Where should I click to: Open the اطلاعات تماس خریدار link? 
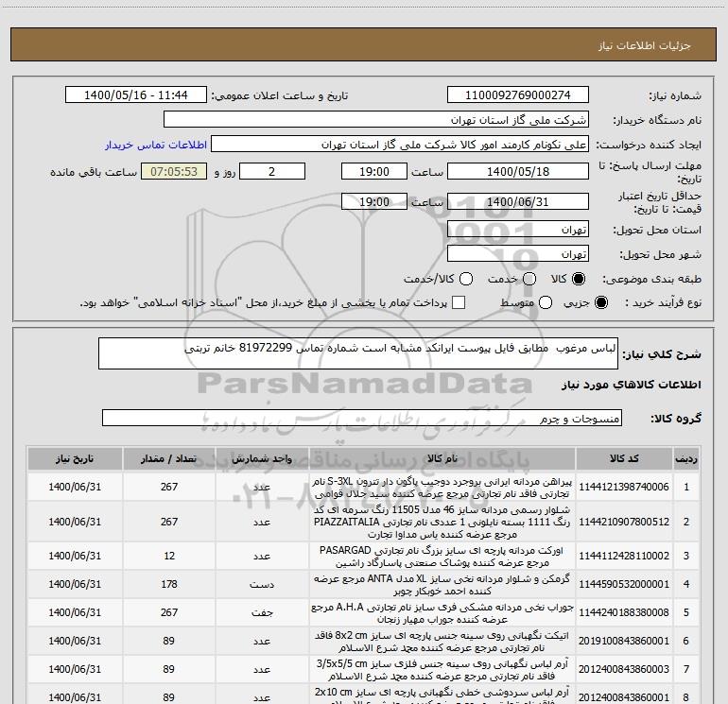click(x=156, y=145)
